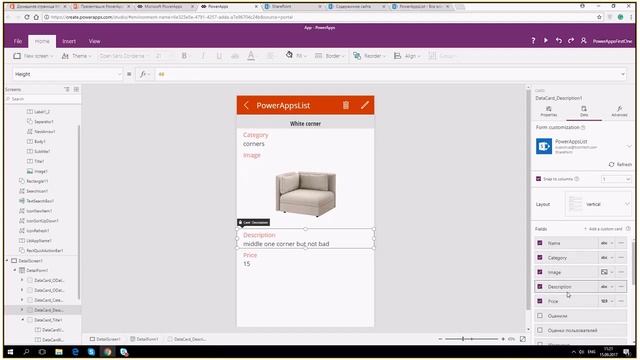Switch to the View ribbon tab
The width and height of the screenshot is (640, 360).
pos(94,41)
